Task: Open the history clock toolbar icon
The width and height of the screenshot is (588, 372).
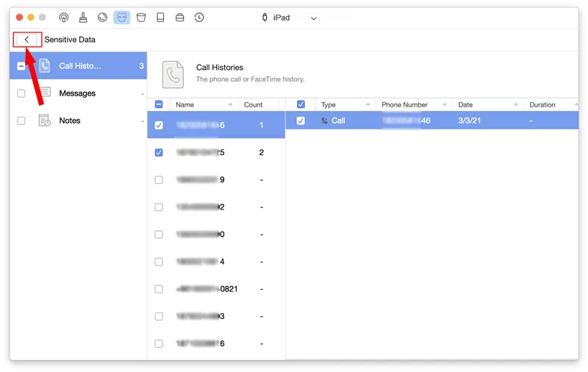Action: coord(199,18)
